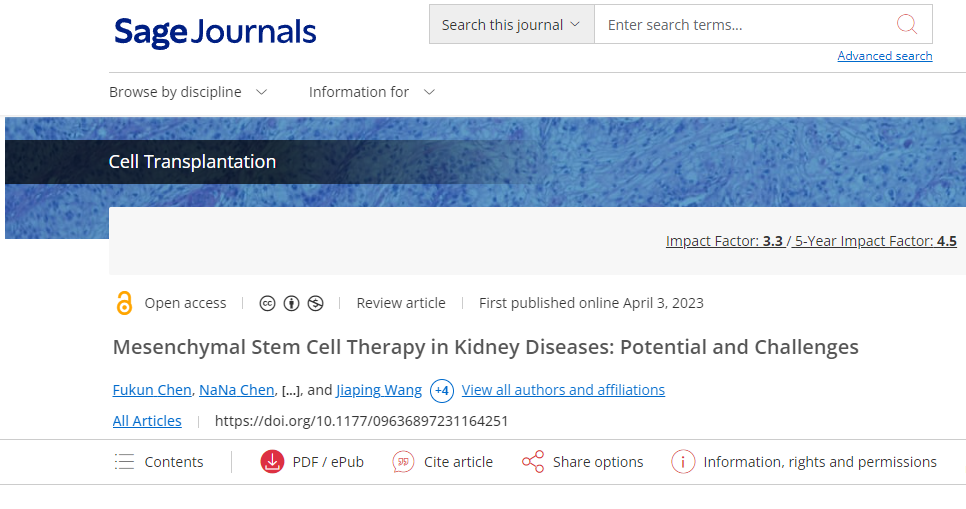This screenshot has height=509, width=966.
Task: Click the PDF / ePub download icon
Action: [x=272, y=462]
